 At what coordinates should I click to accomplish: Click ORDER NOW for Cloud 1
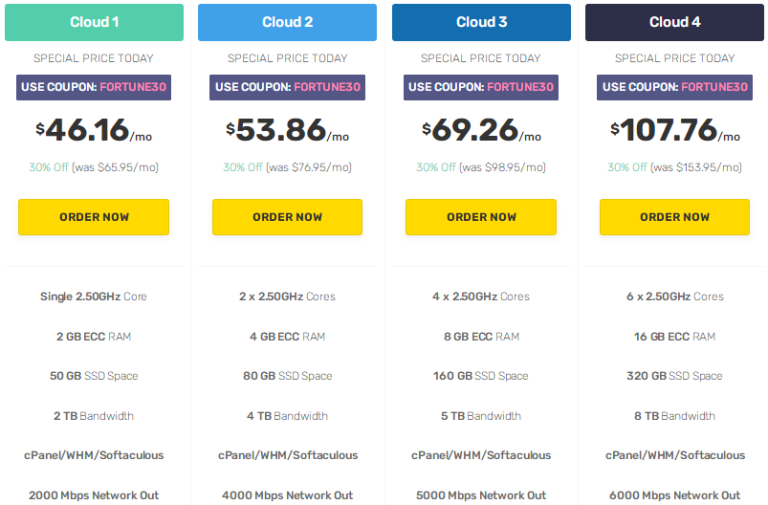point(94,217)
